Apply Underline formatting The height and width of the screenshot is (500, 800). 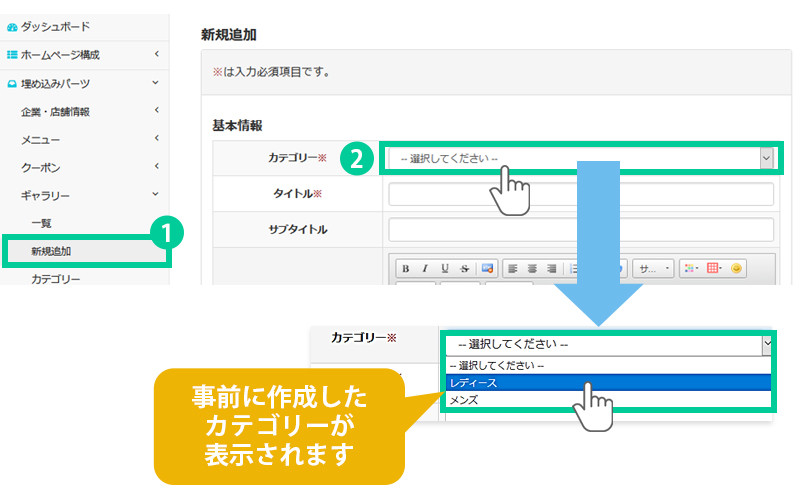[445, 269]
